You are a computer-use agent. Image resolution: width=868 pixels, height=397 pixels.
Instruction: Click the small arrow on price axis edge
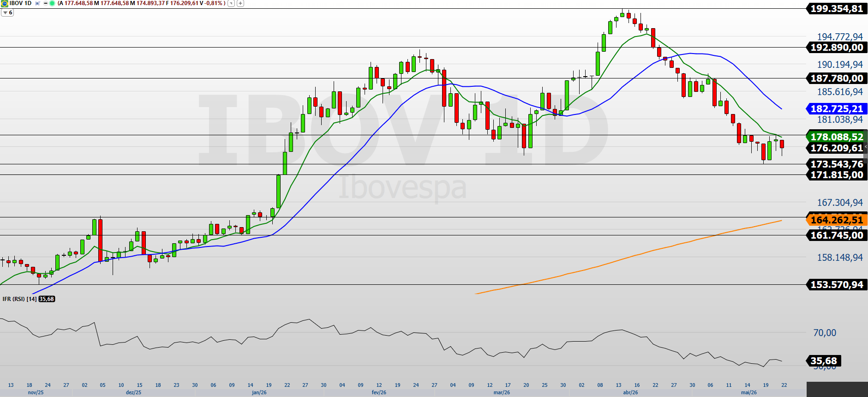[866, 146]
